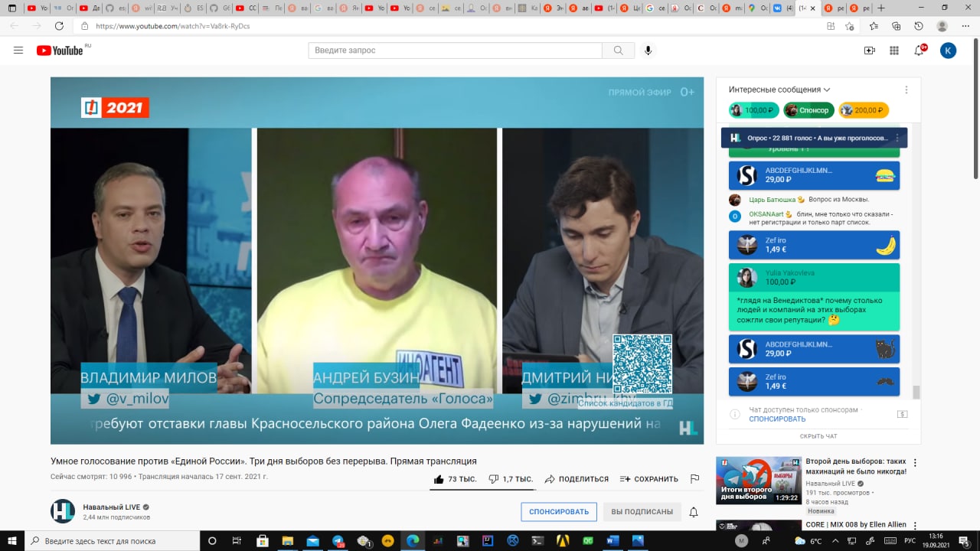Click the dollar super chat icon
This screenshot has width=980, height=551.
(x=902, y=414)
